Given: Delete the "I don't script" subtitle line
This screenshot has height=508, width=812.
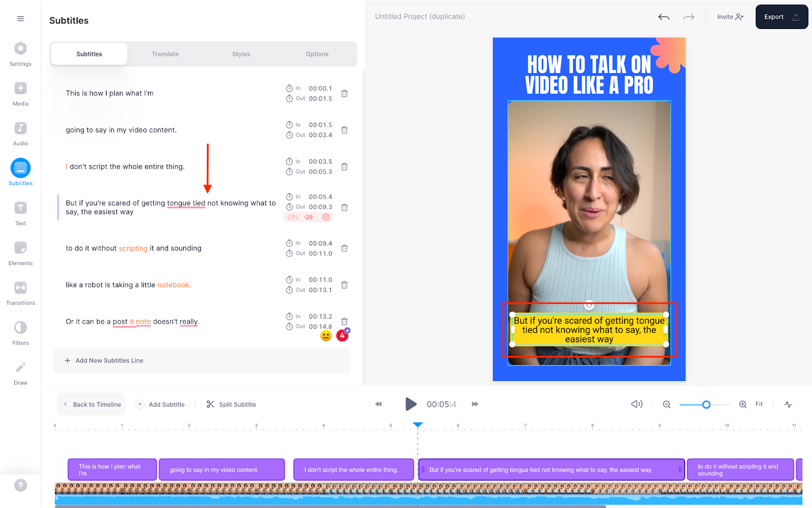Looking at the screenshot, I should (x=345, y=167).
